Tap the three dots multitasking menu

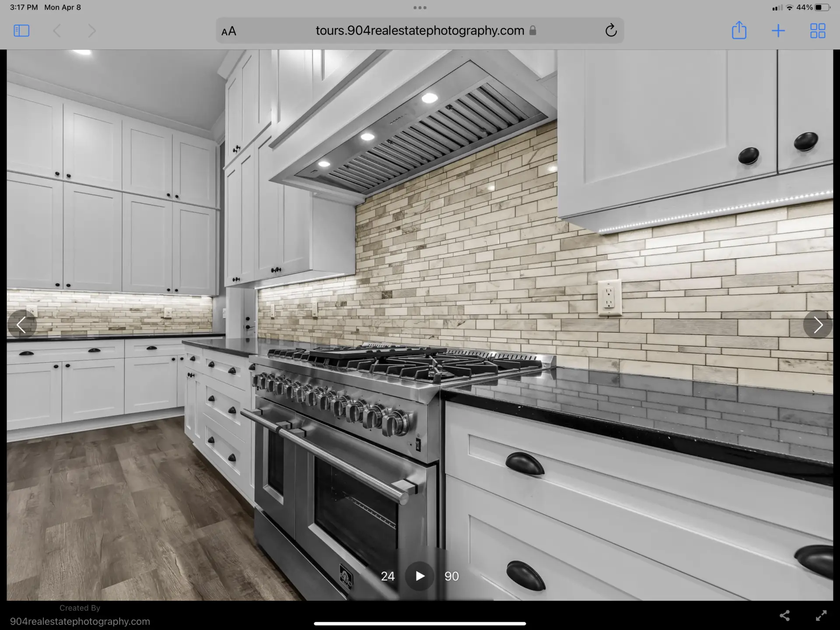pyautogui.click(x=420, y=7)
